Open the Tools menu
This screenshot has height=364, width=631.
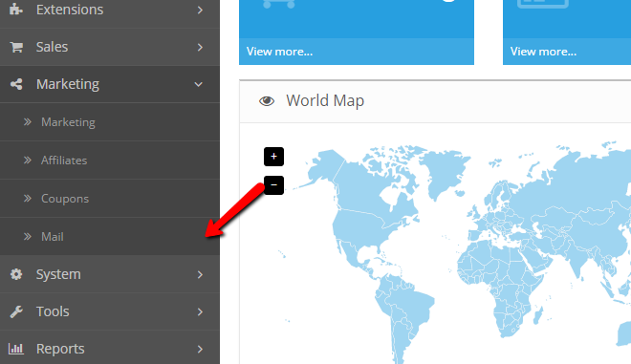tap(109, 311)
